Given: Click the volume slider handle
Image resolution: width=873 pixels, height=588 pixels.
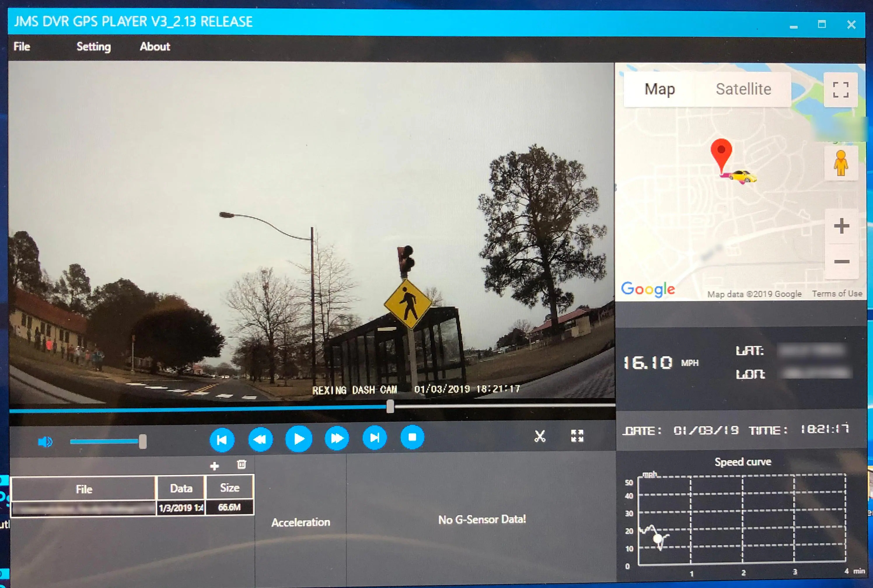Looking at the screenshot, I should tap(143, 441).
